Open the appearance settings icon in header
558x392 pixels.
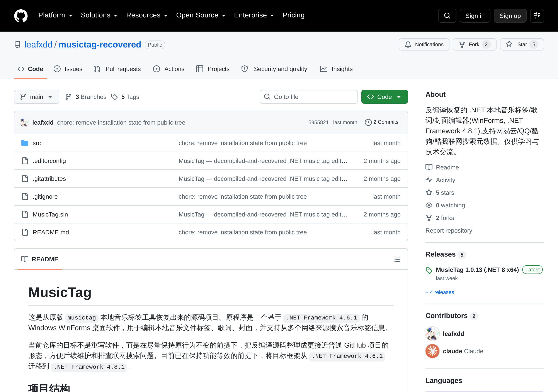[537, 16]
